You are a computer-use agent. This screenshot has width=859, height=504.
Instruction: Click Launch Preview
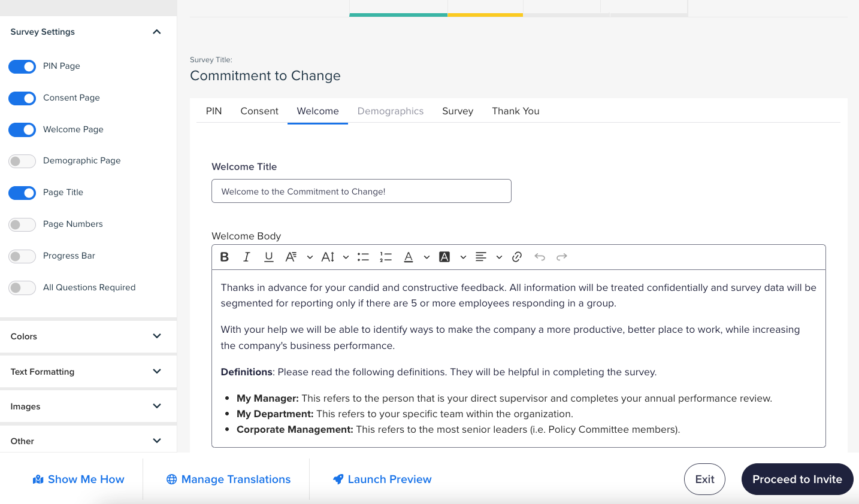click(x=382, y=479)
